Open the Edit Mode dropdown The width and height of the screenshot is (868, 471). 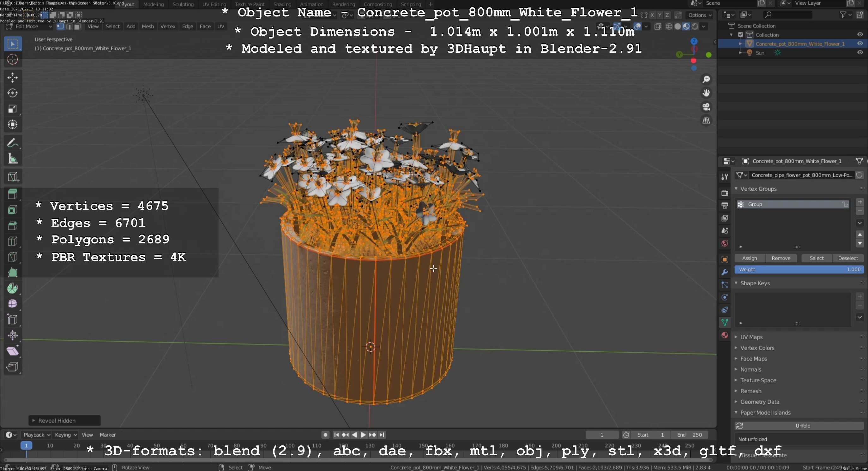[29, 27]
